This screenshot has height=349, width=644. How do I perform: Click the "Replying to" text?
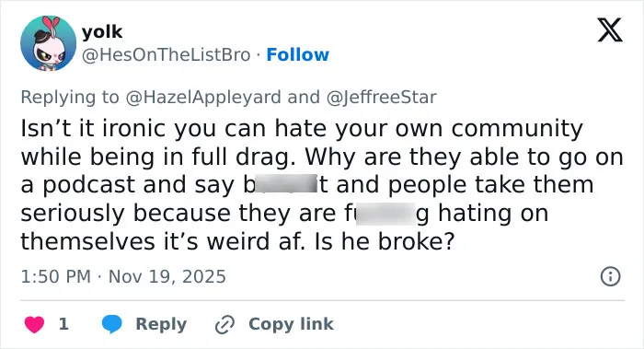(70, 98)
